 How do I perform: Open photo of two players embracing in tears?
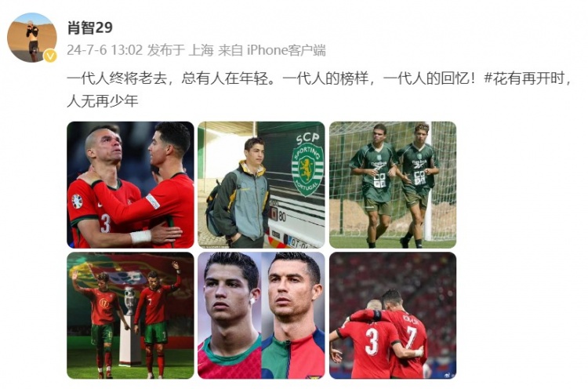tap(130, 185)
